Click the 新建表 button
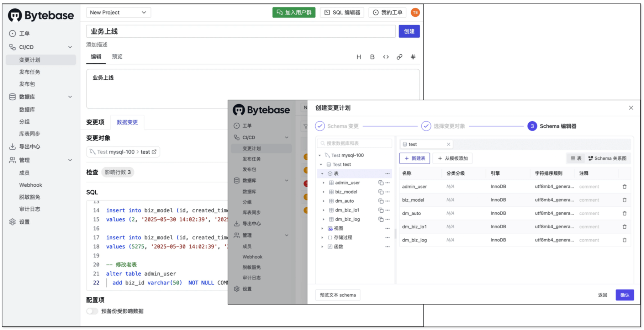Image resolution: width=644 pixels, height=330 pixels. (415, 159)
